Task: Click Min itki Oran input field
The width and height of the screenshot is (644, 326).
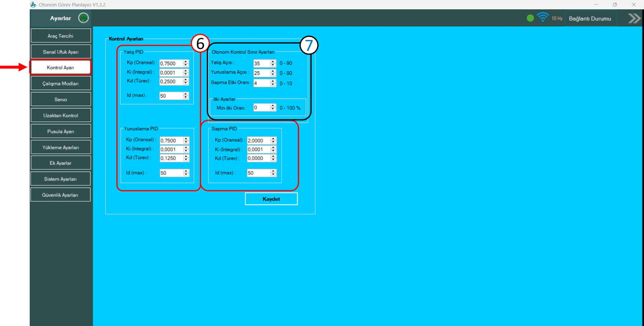Action: [x=261, y=108]
